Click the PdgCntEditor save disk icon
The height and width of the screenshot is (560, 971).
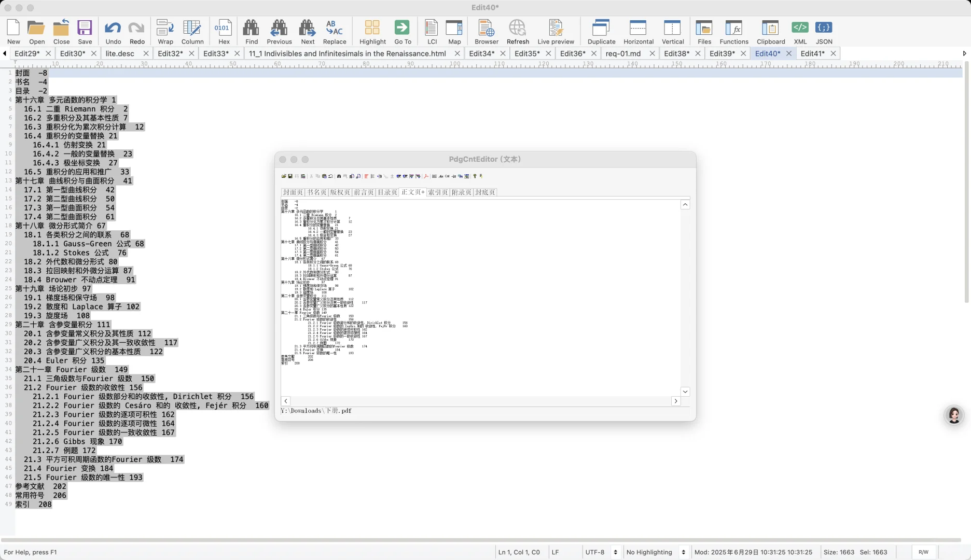(290, 176)
